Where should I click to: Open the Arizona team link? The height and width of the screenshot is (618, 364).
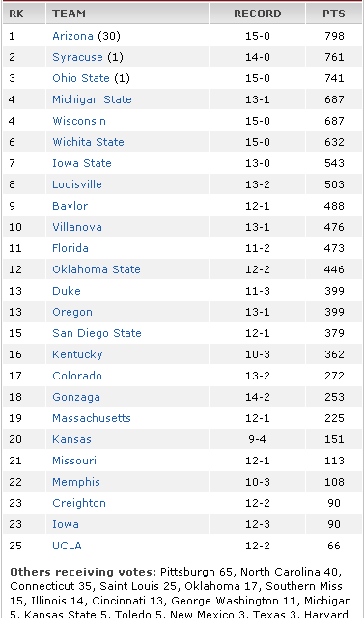(72, 36)
